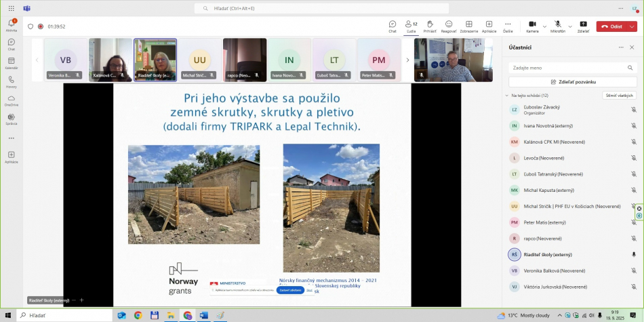Expand the Kamera options dropdown arrow
The image size is (644, 322).
coord(544,26)
